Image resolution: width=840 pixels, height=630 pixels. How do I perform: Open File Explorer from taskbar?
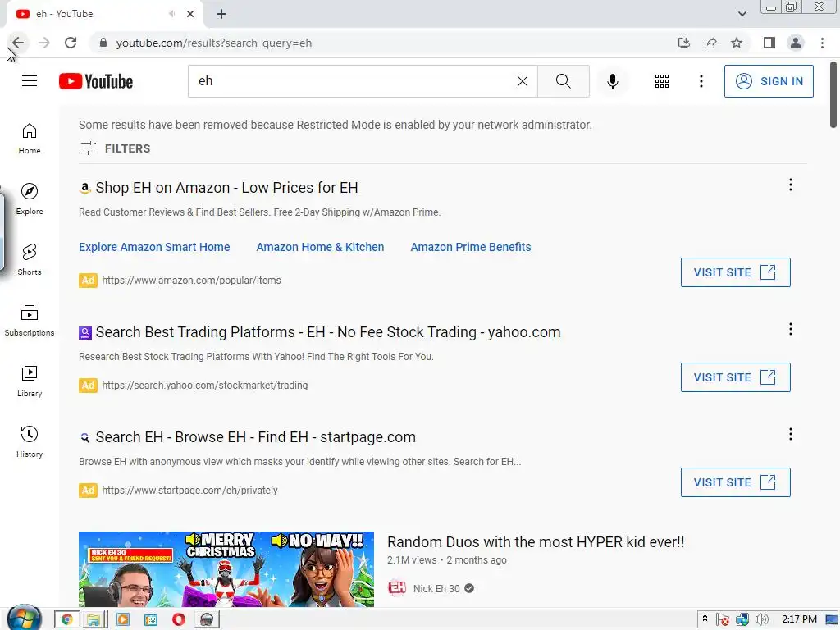pos(94,620)
